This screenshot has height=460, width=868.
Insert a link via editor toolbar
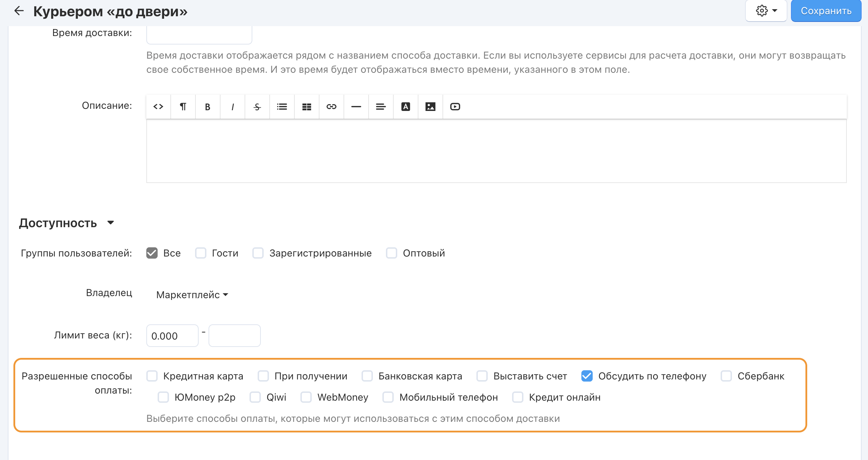tap(332, 107)
